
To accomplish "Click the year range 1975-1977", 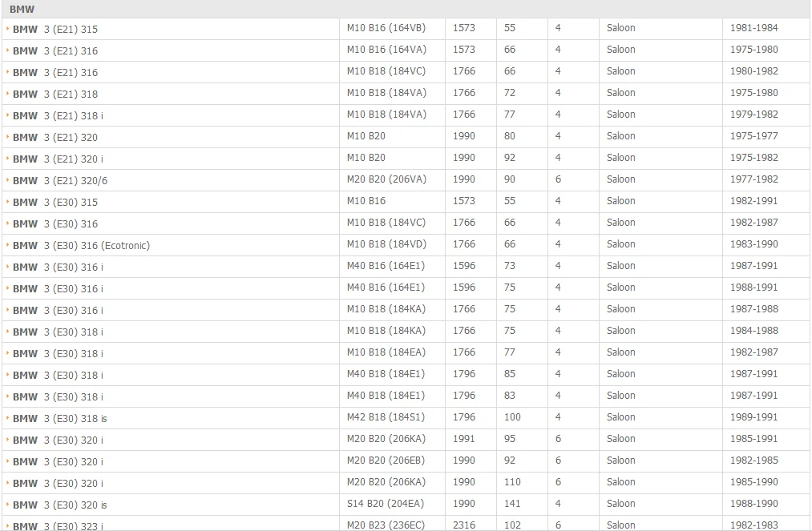I will tap(754, 136).
